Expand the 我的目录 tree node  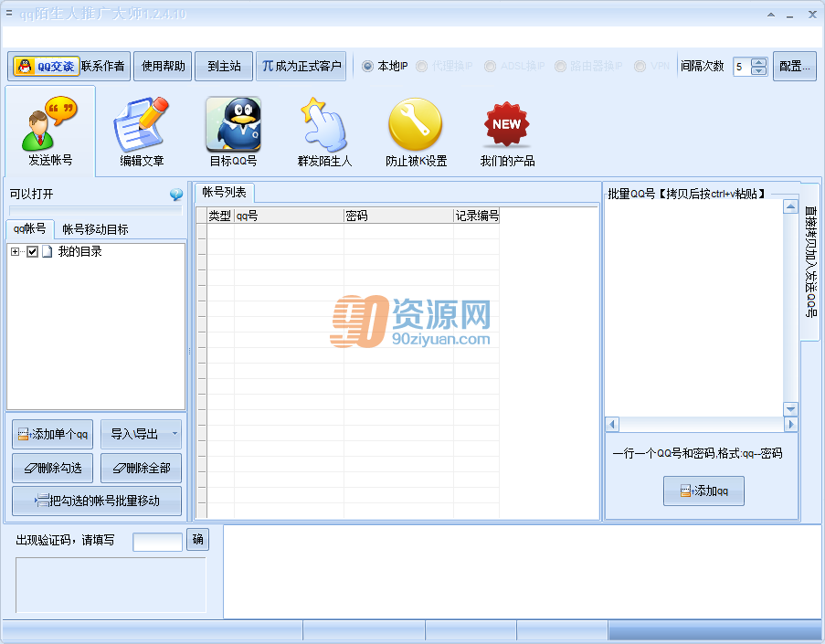tap(15, 251)
